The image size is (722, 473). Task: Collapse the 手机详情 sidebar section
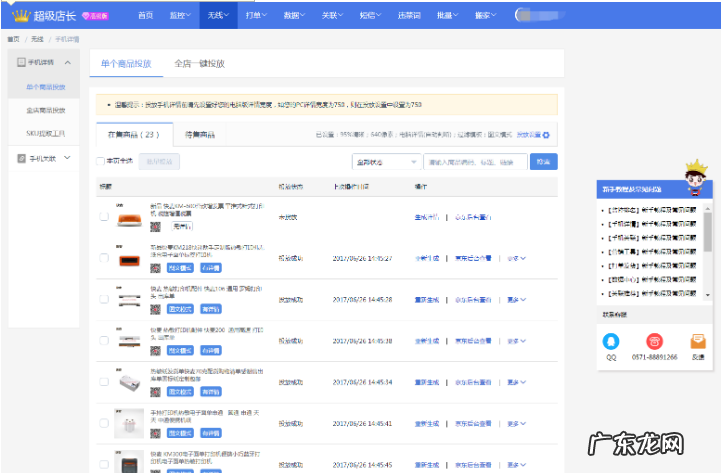point(68,62)
